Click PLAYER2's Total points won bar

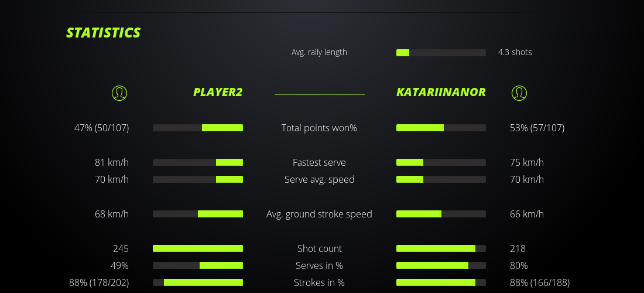pyautogui.click(x=198, y=128)
